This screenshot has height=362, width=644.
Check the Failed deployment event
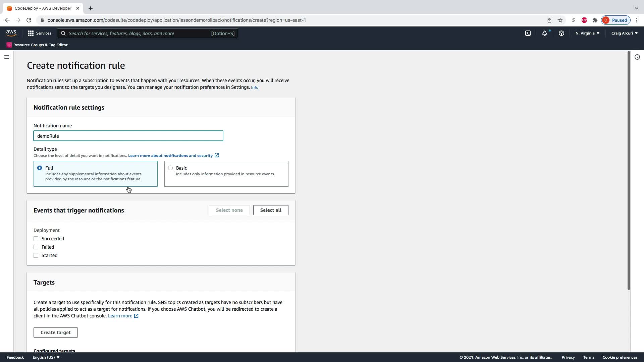pyautogui.click(x=36, y=247)
